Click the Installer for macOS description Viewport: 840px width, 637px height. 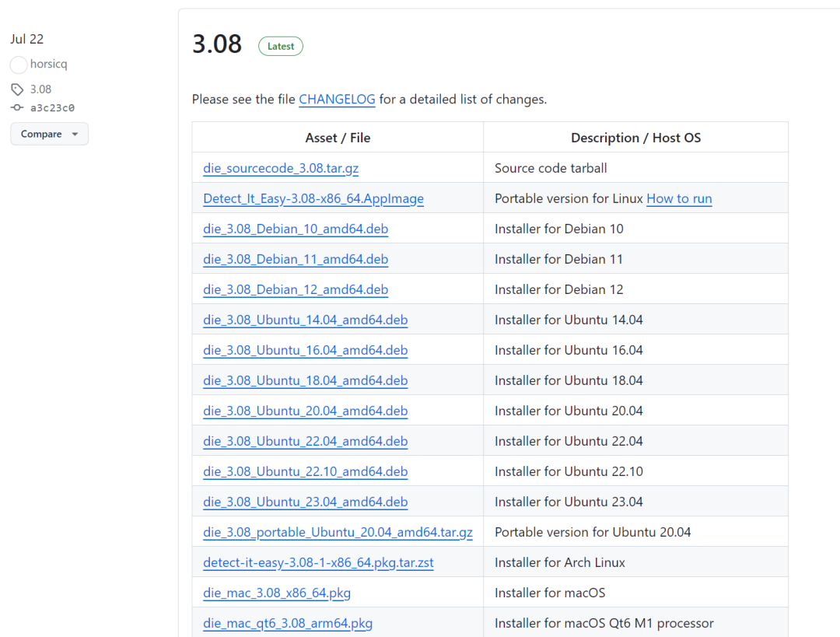[550, 593]
